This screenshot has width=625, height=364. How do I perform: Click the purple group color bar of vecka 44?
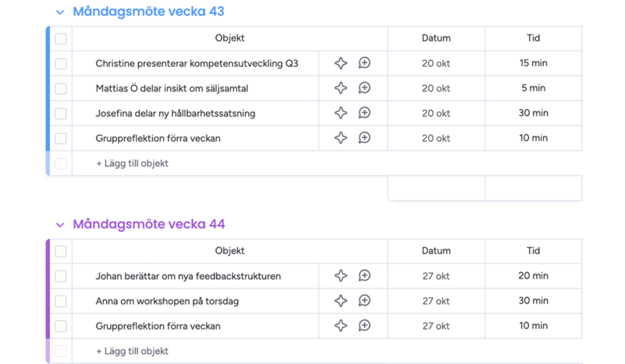(49, 287)
